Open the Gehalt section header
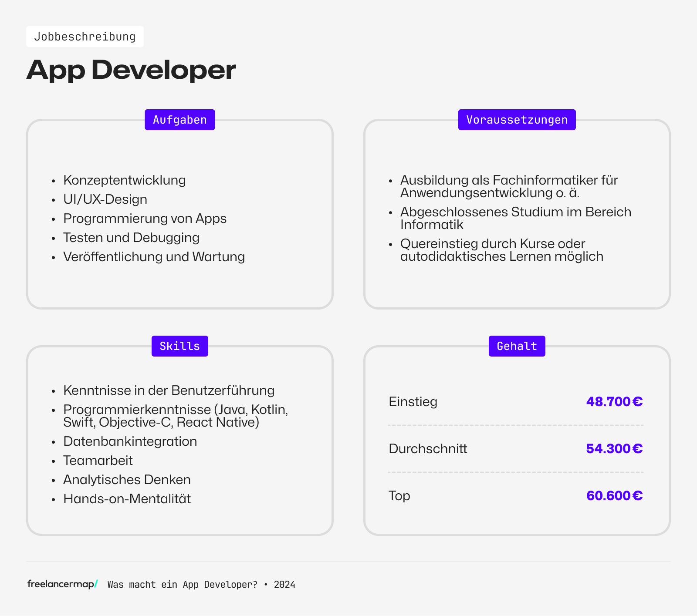 [517, 346]
